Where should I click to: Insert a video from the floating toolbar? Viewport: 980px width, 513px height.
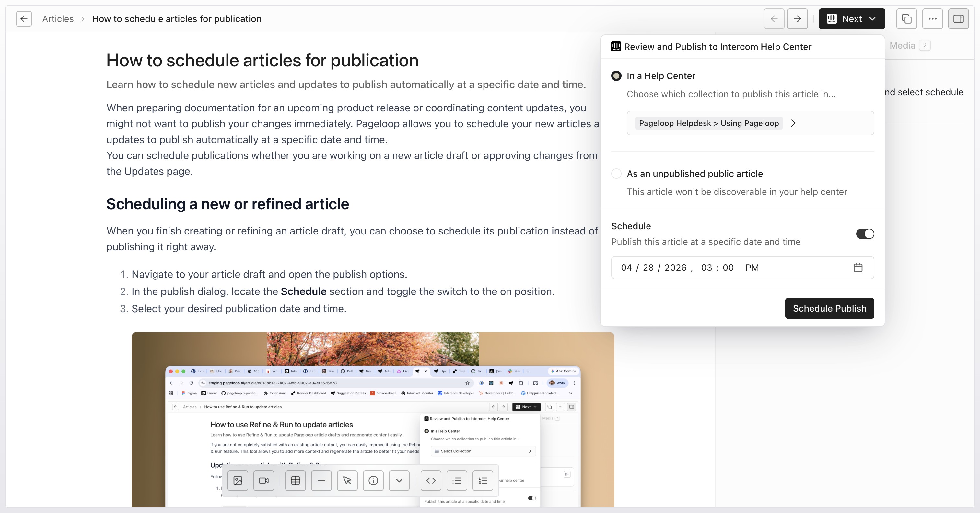264,481
